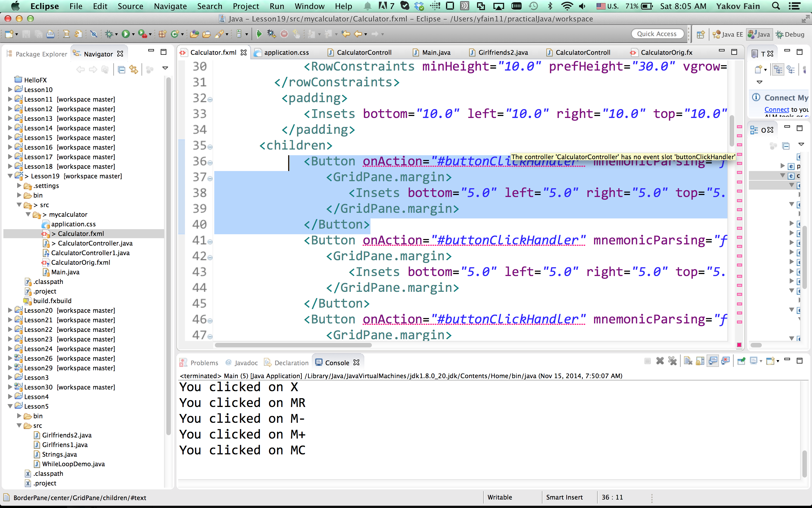Switch to the Package Explorer tab
Screen dimensions: 812x508
37,54
